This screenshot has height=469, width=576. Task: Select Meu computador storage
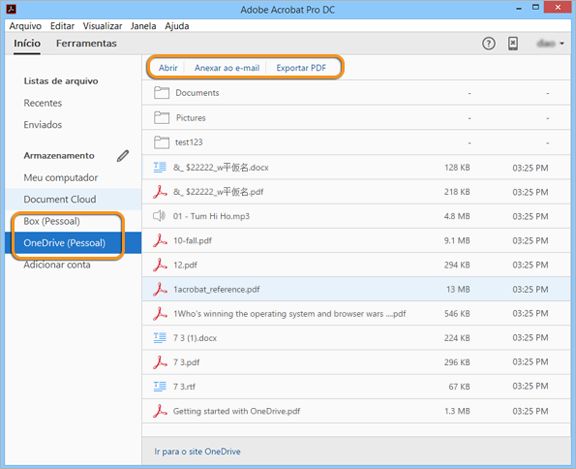pos(61,178)
